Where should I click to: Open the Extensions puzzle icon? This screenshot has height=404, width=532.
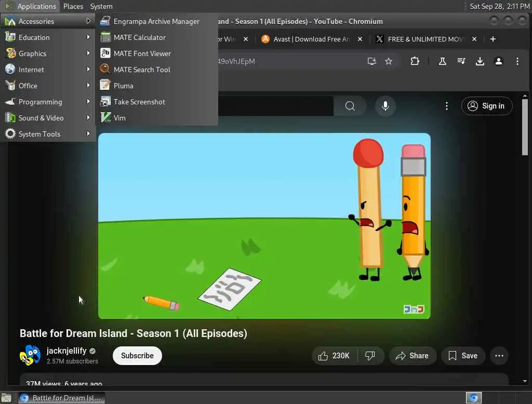point(415,61)
